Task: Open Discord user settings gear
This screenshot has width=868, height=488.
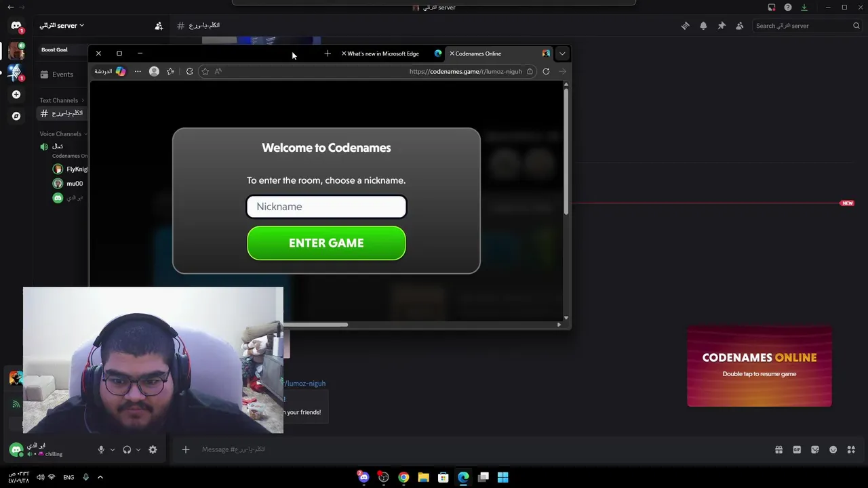Action: pyautogui.click(x=153, y=449)
